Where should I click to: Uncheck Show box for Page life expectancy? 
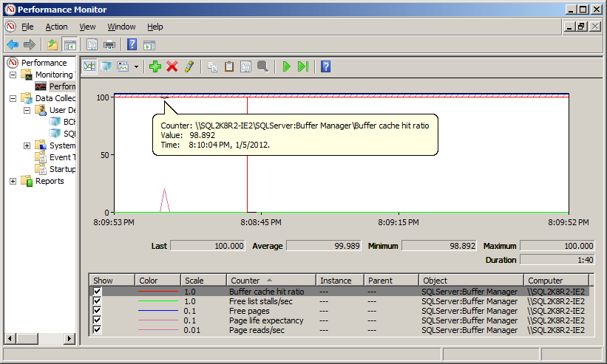click(x=98, y=320)
